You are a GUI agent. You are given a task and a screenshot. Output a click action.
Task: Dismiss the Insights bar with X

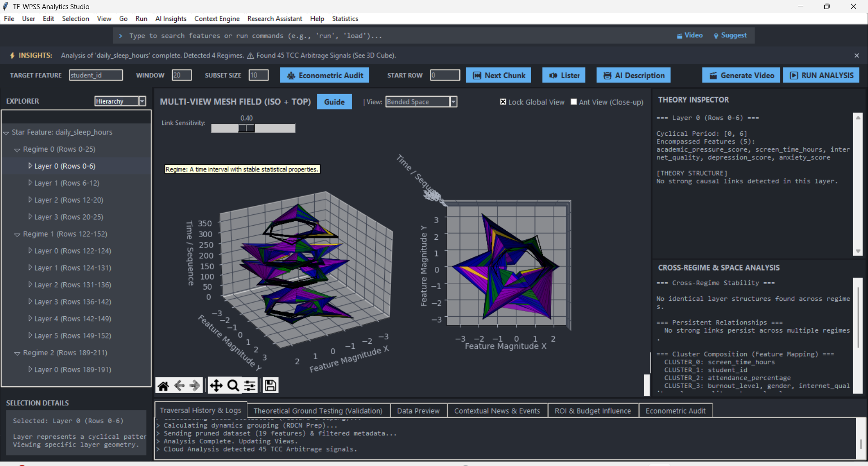pyautogui.click(x=857, y=55)
